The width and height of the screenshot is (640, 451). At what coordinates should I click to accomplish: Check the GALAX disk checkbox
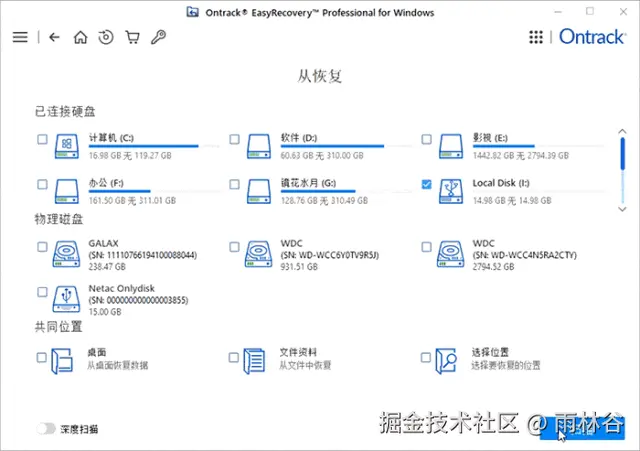pyautogui.click(x=42, y=247)
